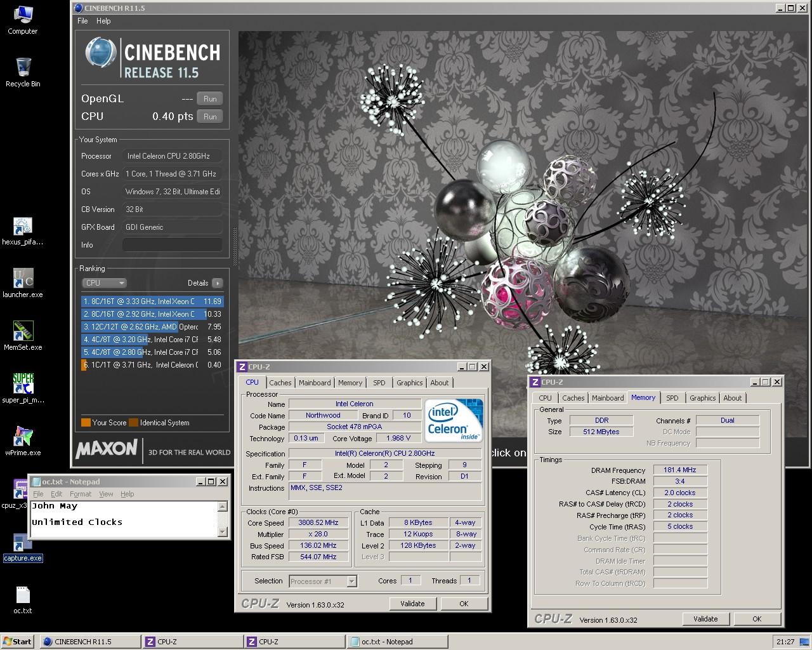Expand ranking Details arrow button
812x650 pixels.
pos(217,283)
